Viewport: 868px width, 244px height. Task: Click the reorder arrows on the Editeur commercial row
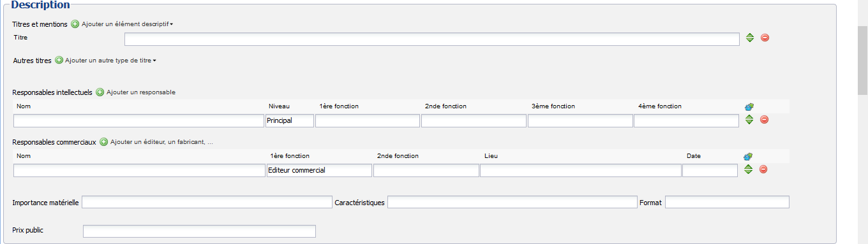(749, 169)
